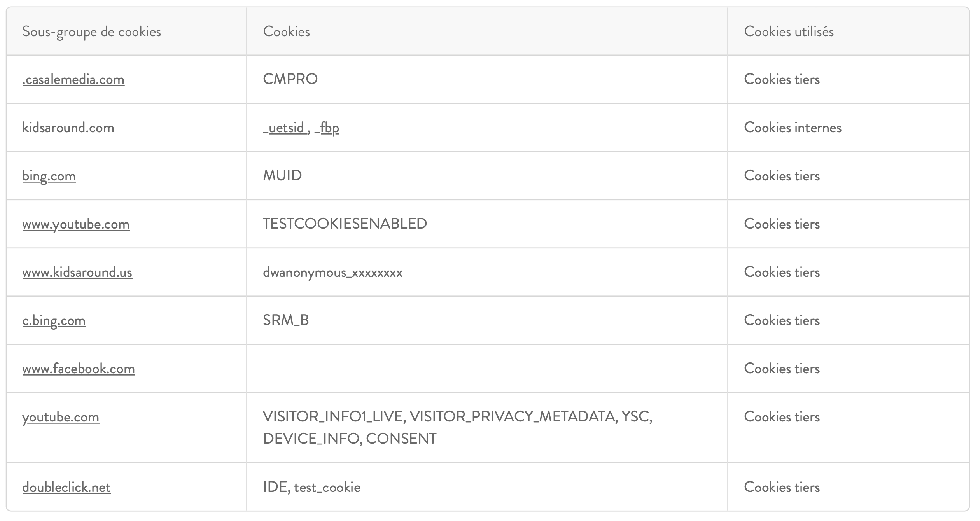Select the MUID cookie text
Screen dimensions: 980x521
(282, 176)
